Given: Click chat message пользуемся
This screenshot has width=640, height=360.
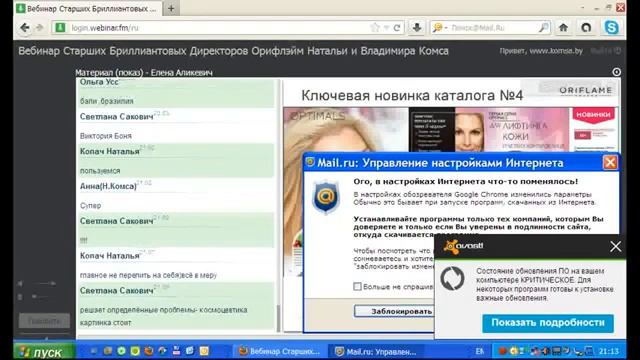Looking at the screenshot, I should tap(100, 171).
